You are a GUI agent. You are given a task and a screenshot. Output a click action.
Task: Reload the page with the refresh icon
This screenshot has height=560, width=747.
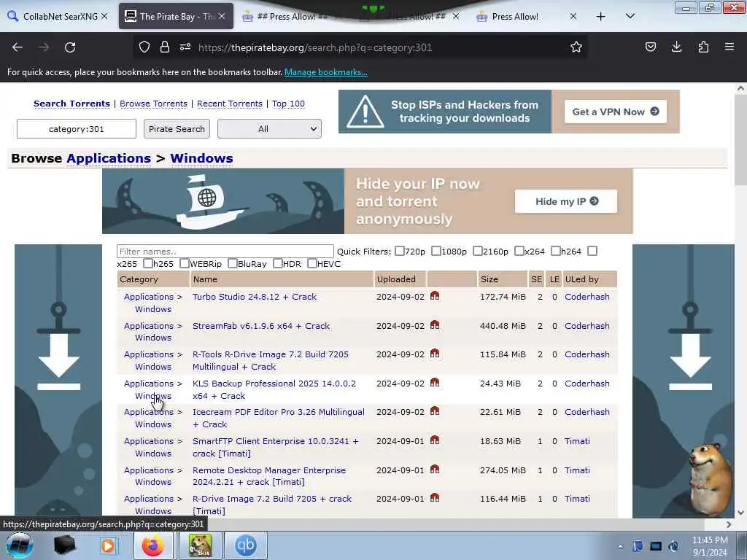pyautogui.click(x=70, y=47)
